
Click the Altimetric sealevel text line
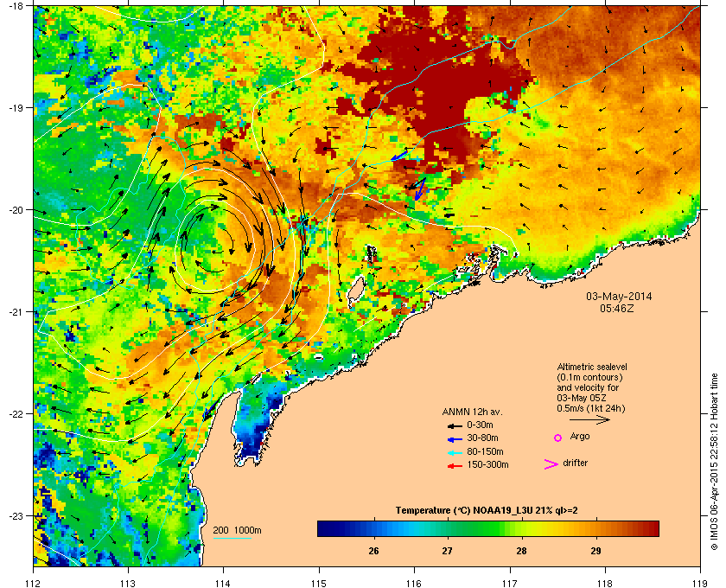(592, 367)
